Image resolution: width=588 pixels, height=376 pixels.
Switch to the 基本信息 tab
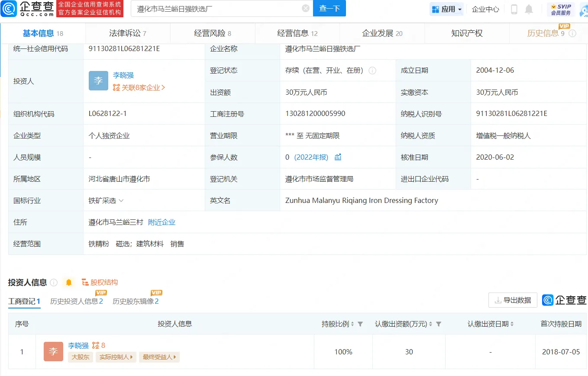click(x=43, y=33)
